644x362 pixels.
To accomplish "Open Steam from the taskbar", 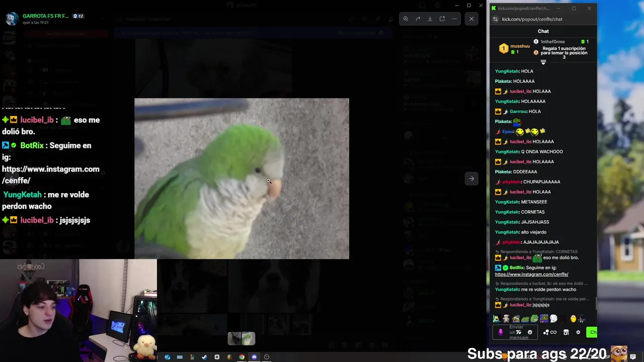I will pos(204,357).
